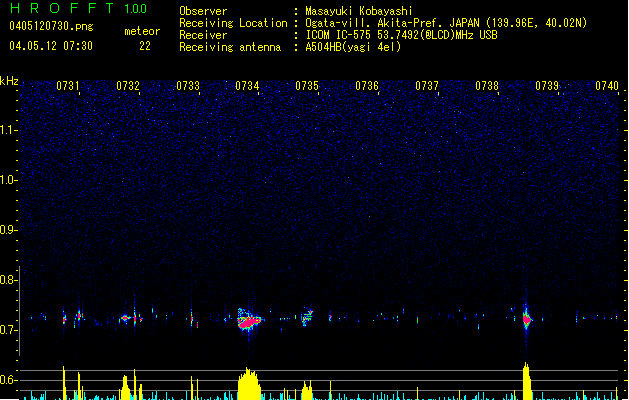Viewport: 629px width, 400px height.
Task: Click time marker 0737
Action: (x=427, y=86)
